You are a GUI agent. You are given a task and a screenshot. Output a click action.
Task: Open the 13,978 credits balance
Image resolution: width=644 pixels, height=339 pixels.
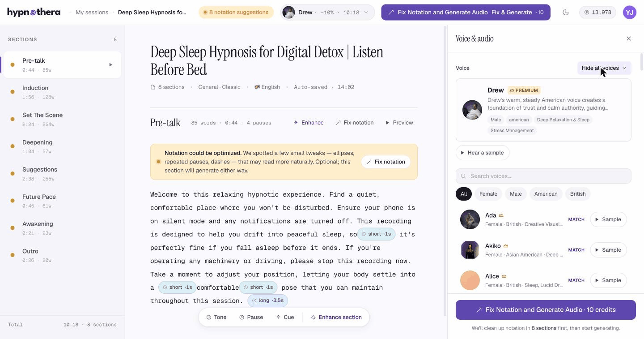tap(597, 13)
